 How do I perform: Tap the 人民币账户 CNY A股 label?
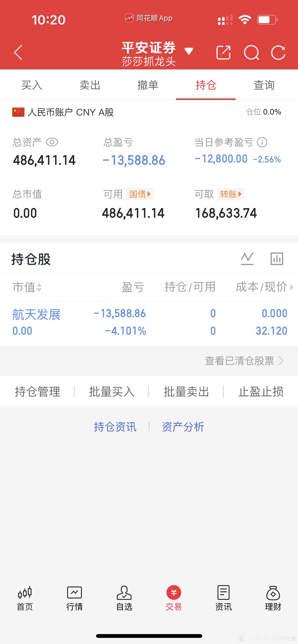click(71, 112)
